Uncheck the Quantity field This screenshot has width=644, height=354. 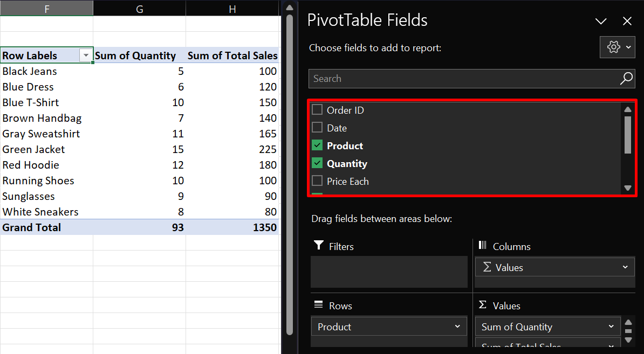[317, 163]
